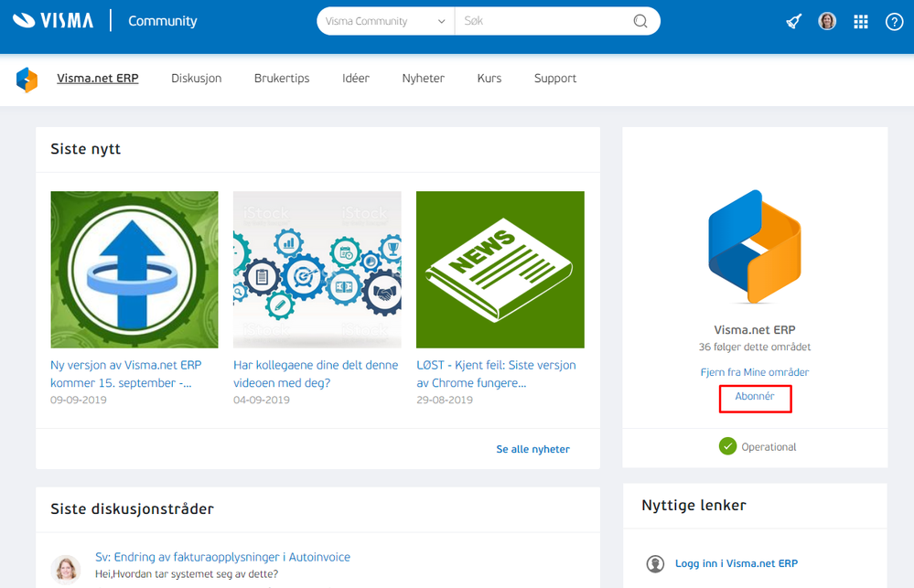
Task: Expand the Visma Community search scope dropdown
Action: coord(385,21)
